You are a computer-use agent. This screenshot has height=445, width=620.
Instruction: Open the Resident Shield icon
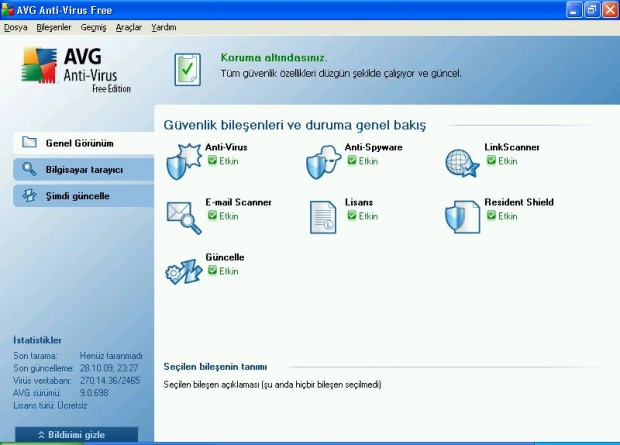(462, 217)
